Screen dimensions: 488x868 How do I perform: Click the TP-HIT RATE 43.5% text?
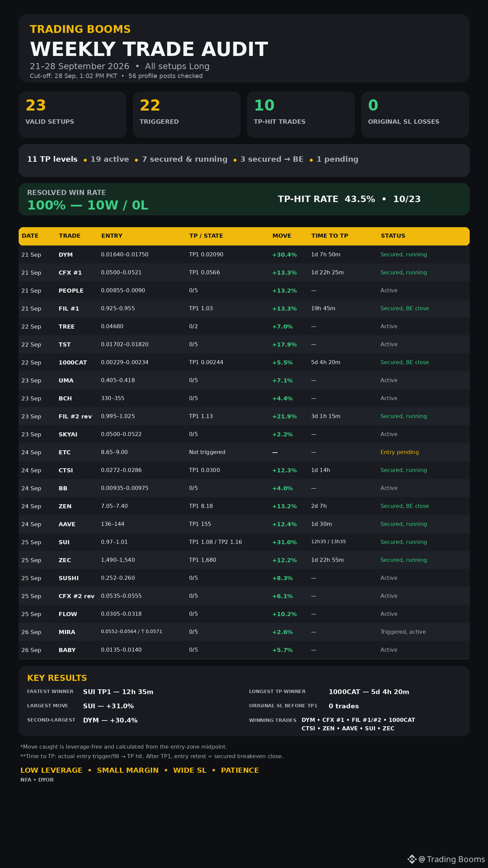(326, 199)
